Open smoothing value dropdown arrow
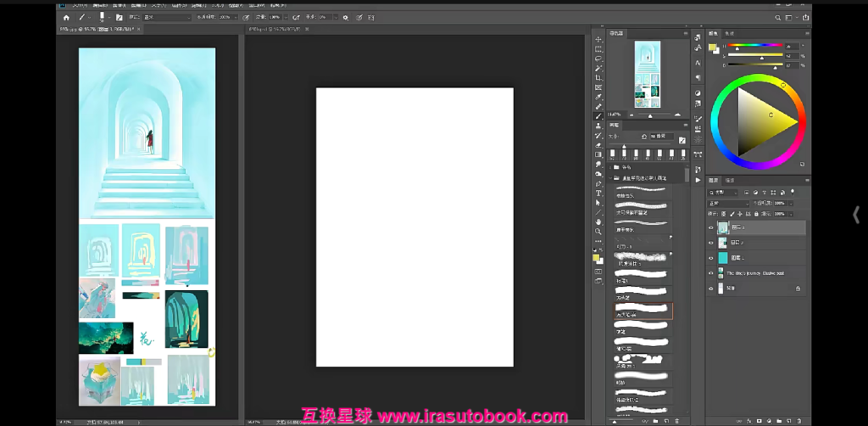 click(x=336, y=17)
